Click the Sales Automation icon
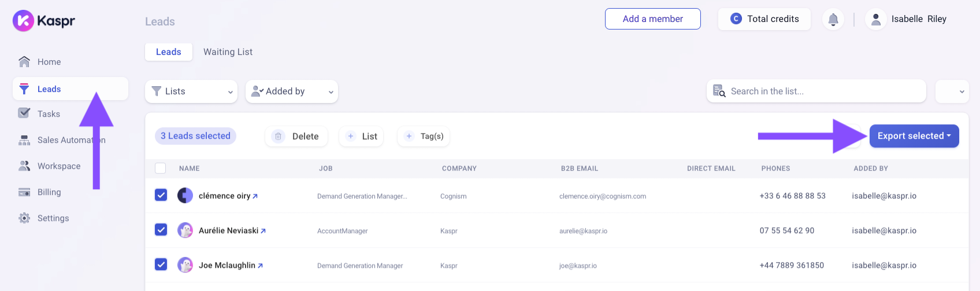The width and height of the screenshot is (980, 291). click(x=24, y=140)
